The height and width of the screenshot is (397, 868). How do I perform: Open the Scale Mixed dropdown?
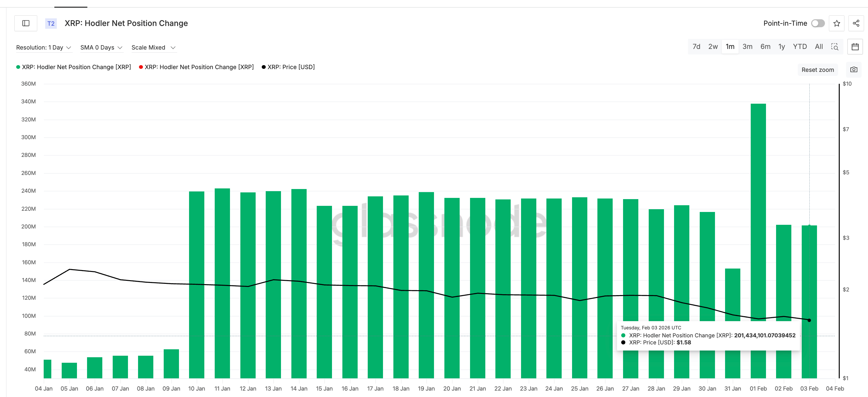pos(153,47)
